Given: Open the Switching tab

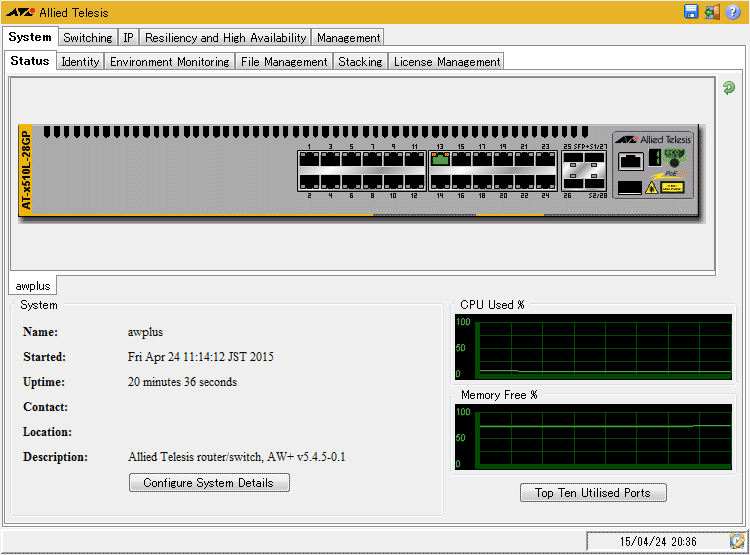Looking at the screenshot, I should pos(88,38).
